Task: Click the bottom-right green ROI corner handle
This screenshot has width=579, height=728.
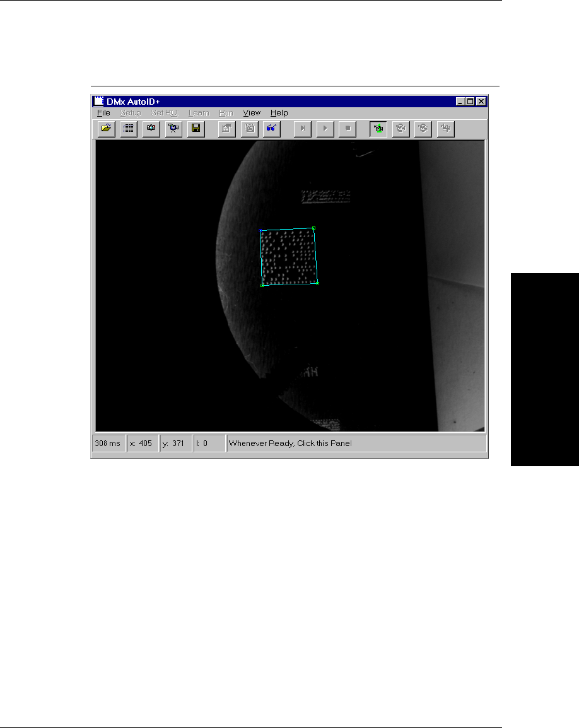Action: click(x=317, y=283)
